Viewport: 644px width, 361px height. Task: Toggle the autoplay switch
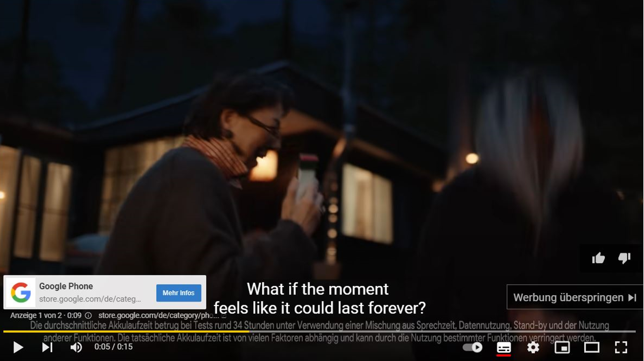(x=473, y=347)
